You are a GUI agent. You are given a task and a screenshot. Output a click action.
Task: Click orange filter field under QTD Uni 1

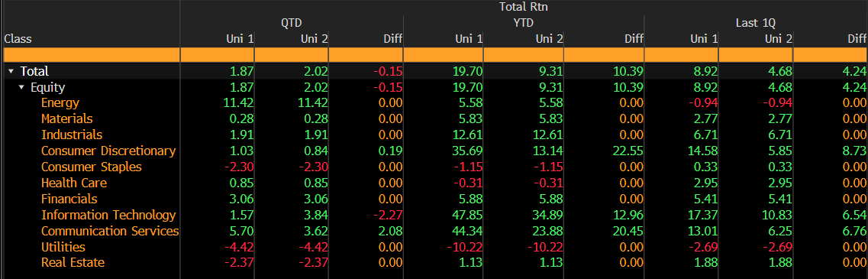pos(218,55)
